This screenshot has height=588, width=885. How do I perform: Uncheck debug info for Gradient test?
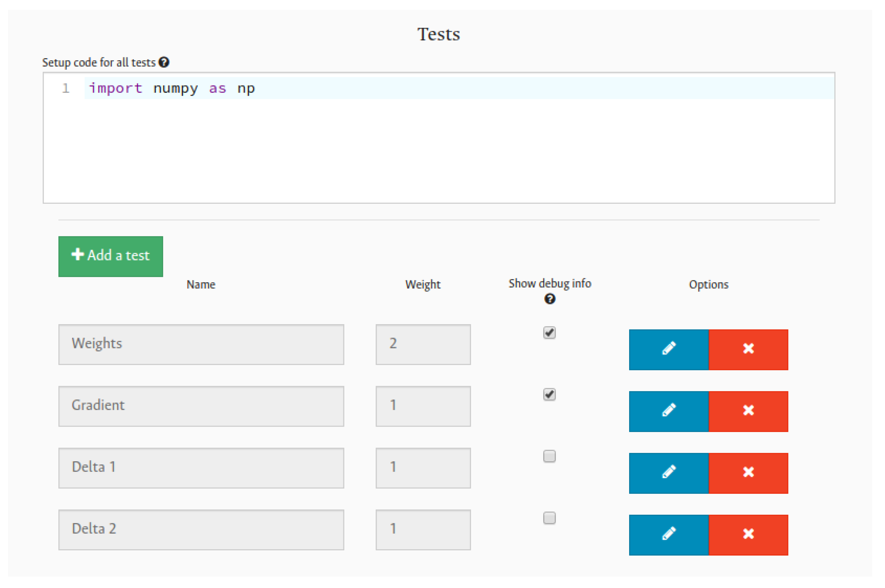click(x=549, y=395)
